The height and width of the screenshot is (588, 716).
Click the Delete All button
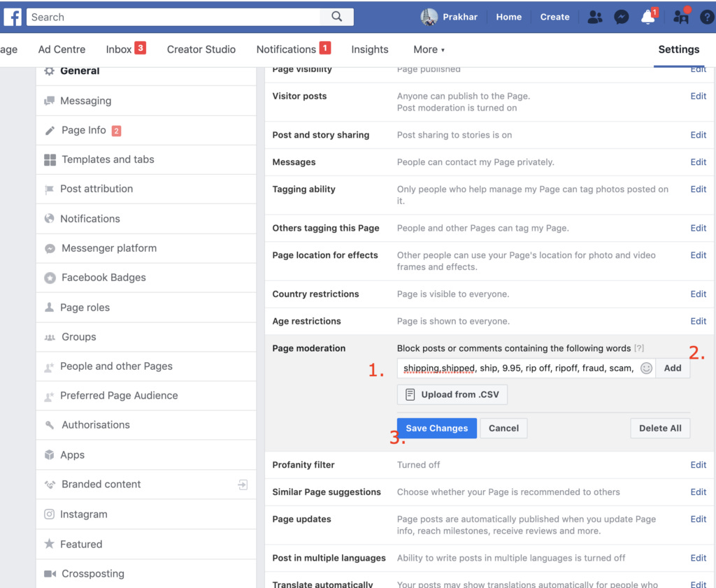[x=660, y=428]
